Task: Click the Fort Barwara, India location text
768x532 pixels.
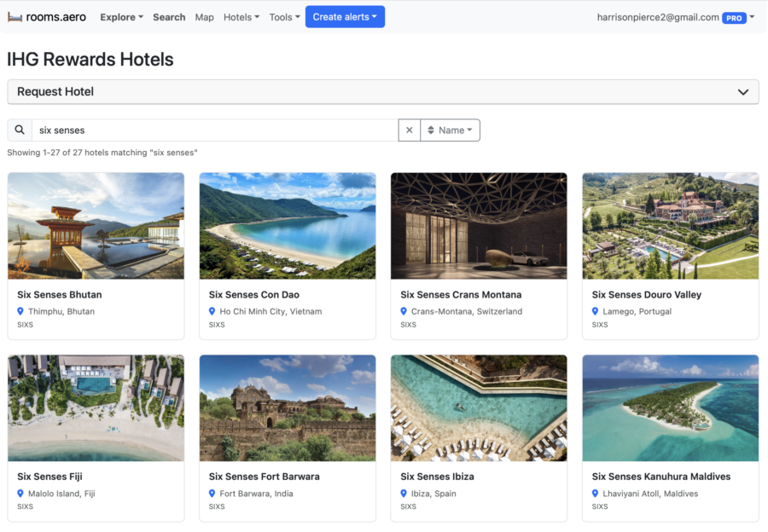Action: tap(256, 494)
